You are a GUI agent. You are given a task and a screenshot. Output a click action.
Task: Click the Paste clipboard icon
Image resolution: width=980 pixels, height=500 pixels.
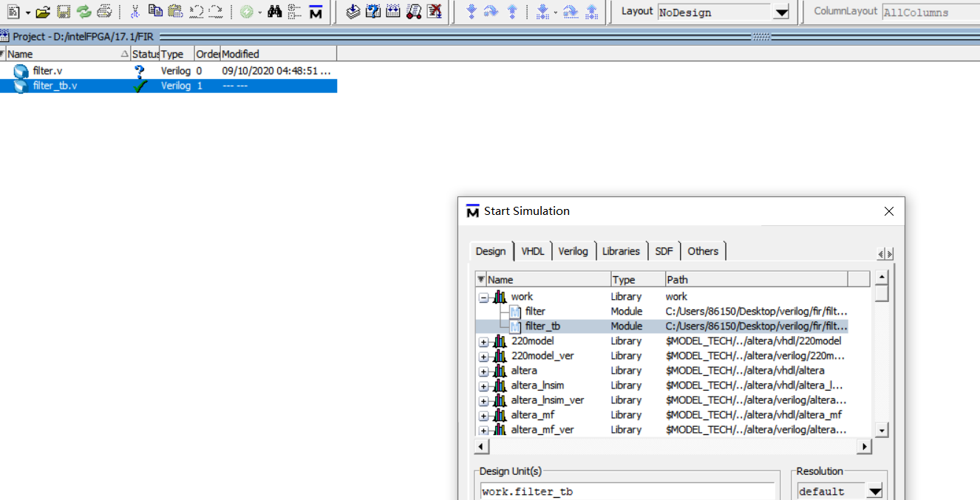pyautogui.click(x=175, y=12)
